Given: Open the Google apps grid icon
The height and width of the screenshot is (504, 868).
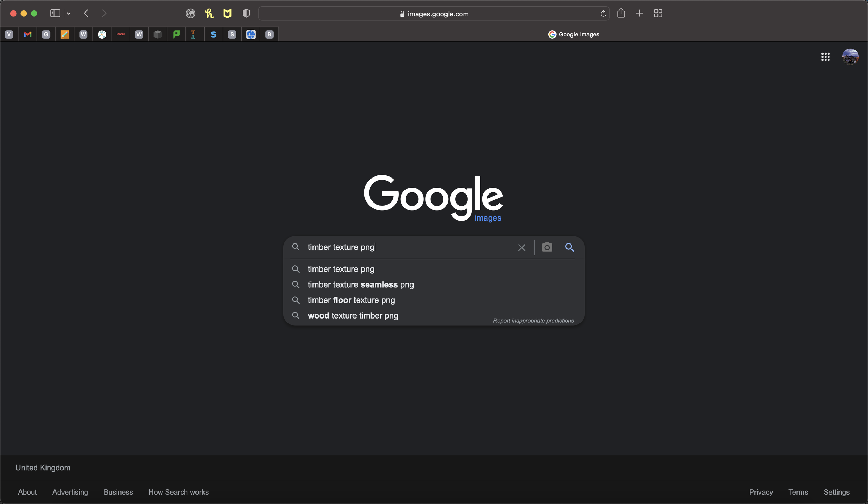Looking at the screenshot, I should pos(825,57).
